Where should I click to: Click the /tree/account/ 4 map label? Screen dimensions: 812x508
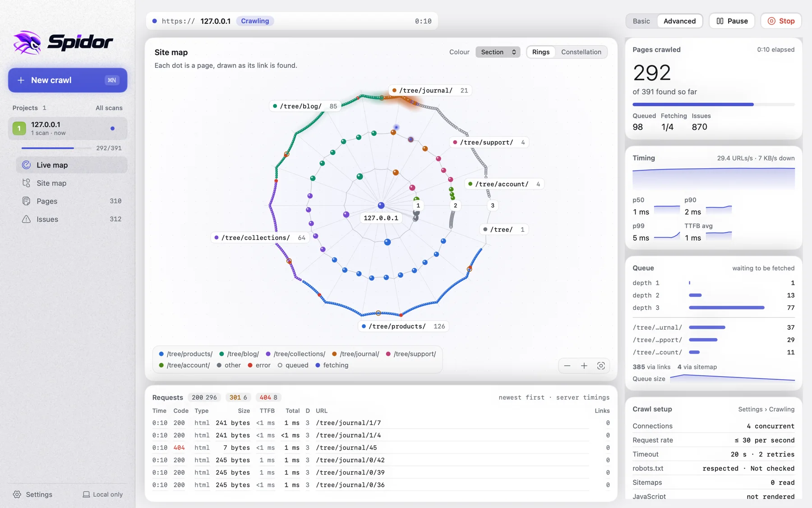click(504, 184)
